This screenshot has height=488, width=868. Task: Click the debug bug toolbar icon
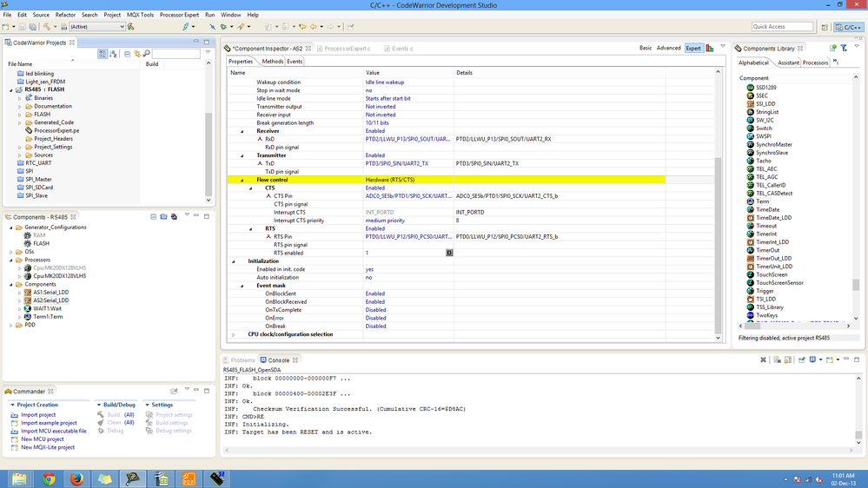pyautogui.click(x=223, y=27)
